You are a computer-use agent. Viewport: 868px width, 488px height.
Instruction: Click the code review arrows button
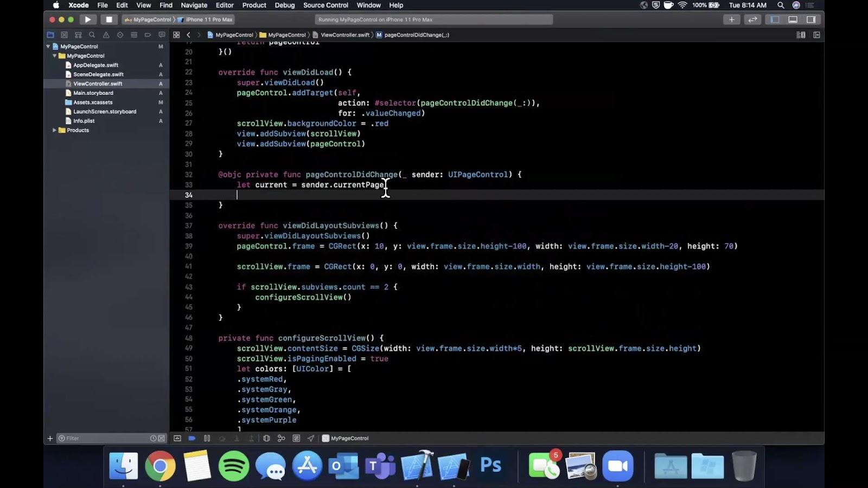(752, 20)
